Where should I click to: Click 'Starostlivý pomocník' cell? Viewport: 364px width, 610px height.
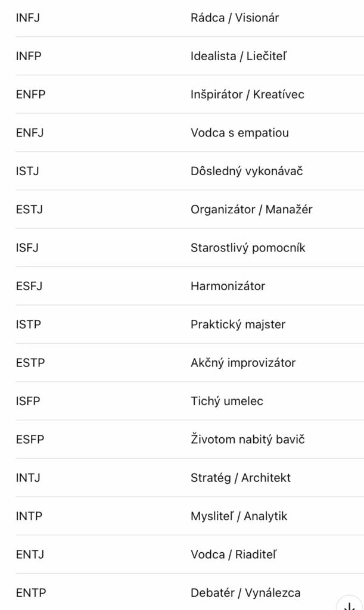coord(248,248)
